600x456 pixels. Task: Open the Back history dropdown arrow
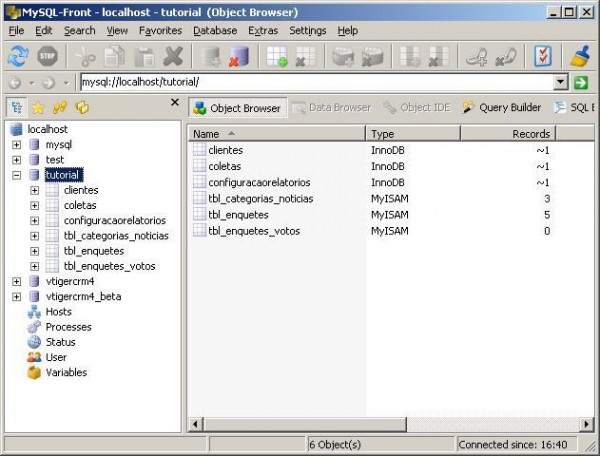[32, 83]
